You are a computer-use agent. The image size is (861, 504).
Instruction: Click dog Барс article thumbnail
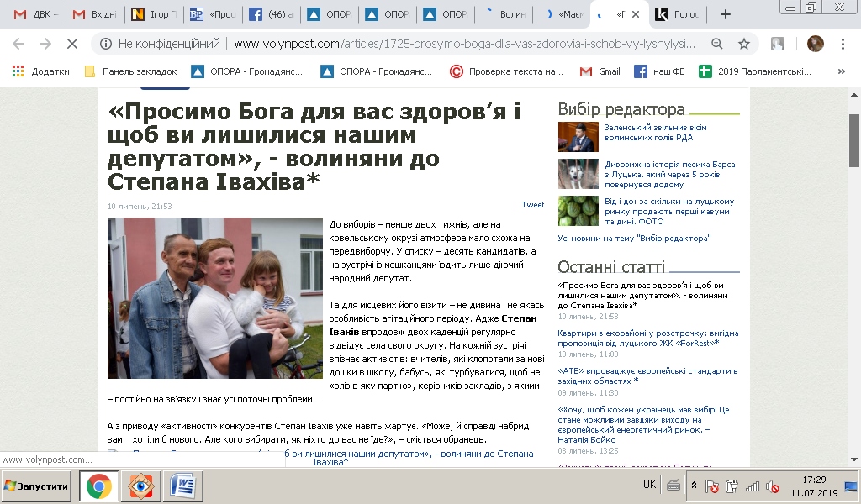tap(578, 174)
